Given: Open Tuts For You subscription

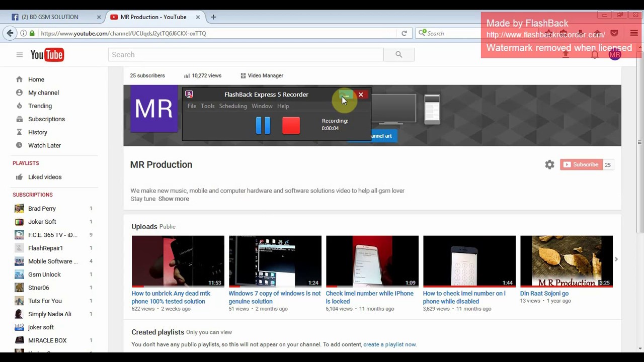Looking at the screenshot, I should coord(45,301).
